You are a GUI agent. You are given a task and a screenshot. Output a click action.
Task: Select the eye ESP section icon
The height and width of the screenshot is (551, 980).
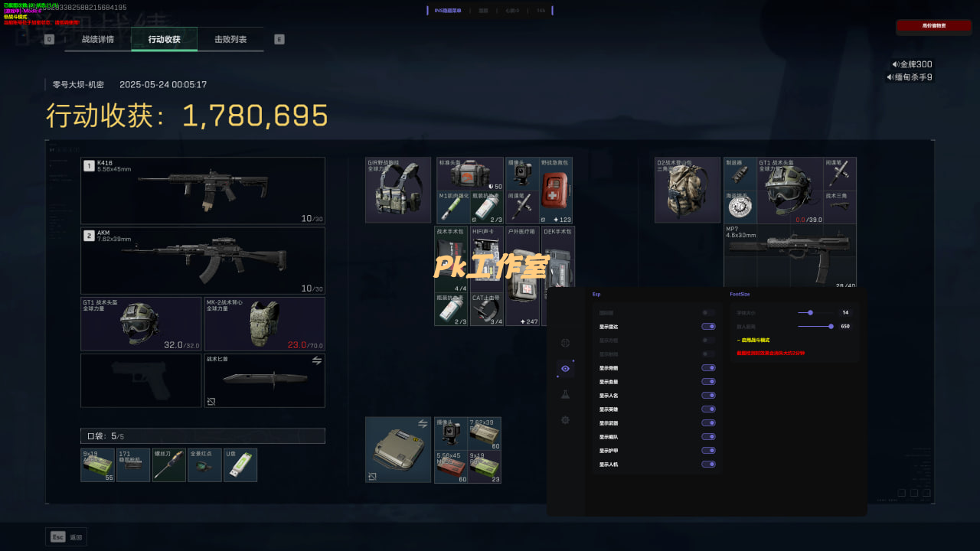pos(565,368)
